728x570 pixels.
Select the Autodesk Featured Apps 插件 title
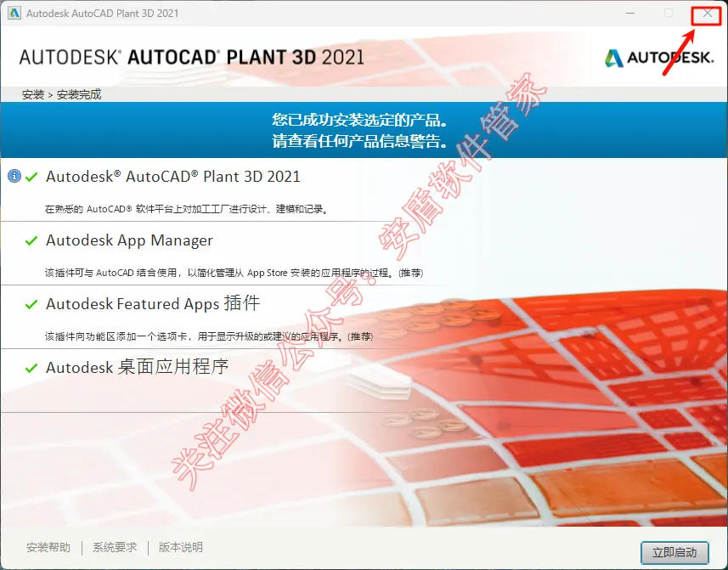[x=153, y=303]
